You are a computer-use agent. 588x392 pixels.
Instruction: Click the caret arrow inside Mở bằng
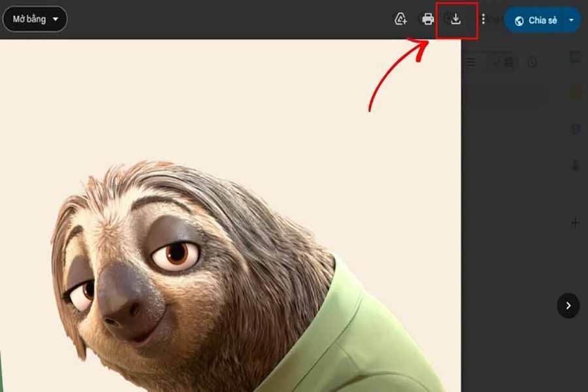(x=56, y=20)
